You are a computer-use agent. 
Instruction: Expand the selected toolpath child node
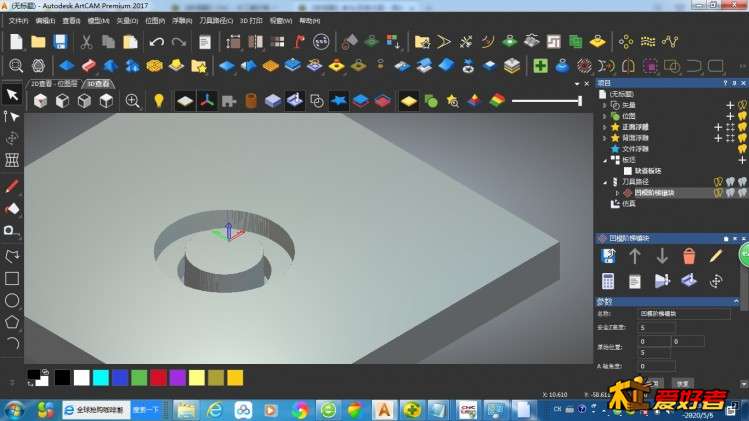(617, 193)
